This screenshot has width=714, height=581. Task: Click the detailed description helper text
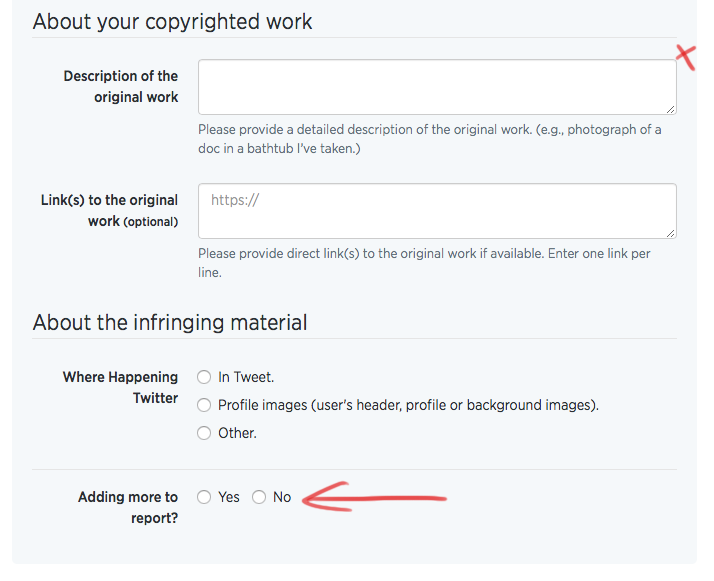(430, 139)
